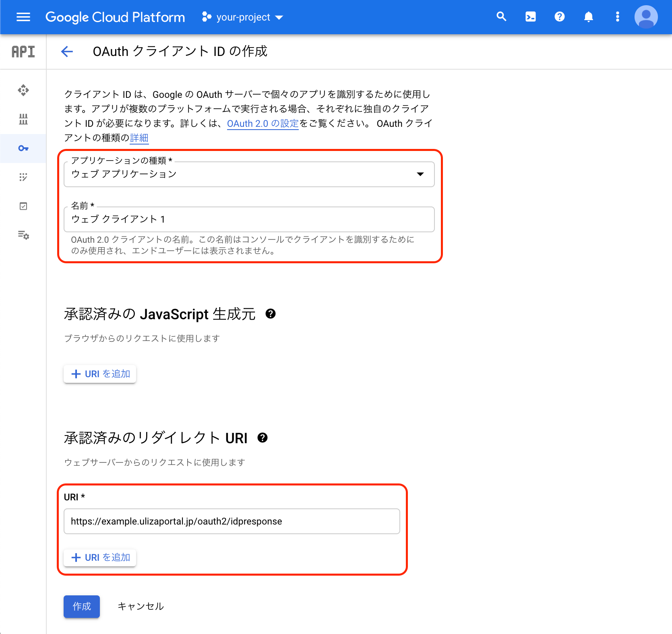Image resolution: width=672 pixels, height=634 pixels.
Task: Click the 作成 button
Action: pos(82,606)
